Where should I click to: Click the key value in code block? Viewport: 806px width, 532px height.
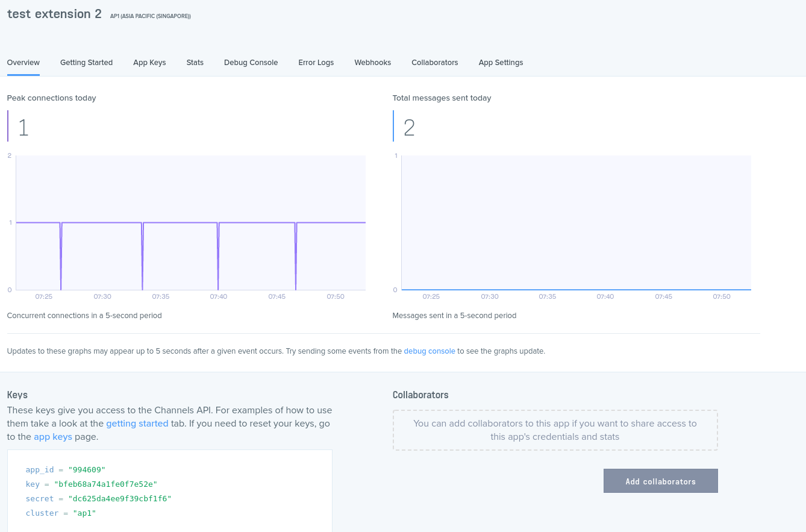(105, 484)
